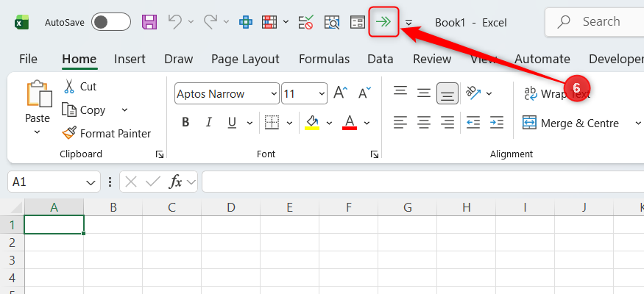
Task: Click the green double arrow icon
Action: (x=383, y=22)
